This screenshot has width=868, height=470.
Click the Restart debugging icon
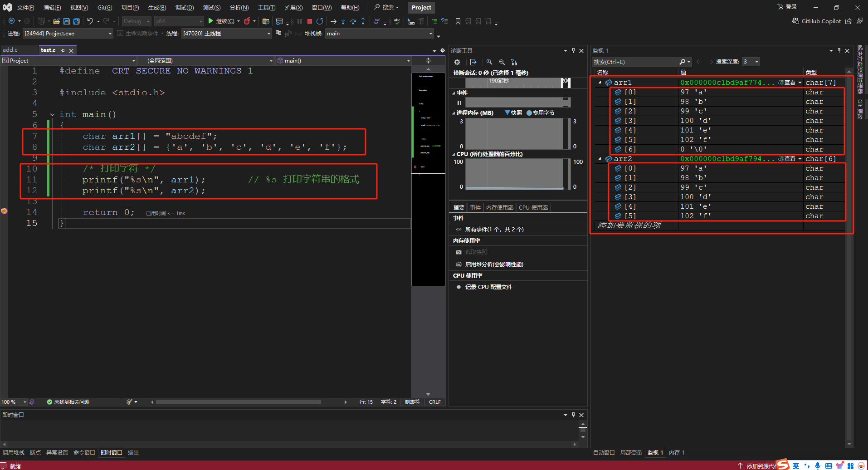click(320, 21)
